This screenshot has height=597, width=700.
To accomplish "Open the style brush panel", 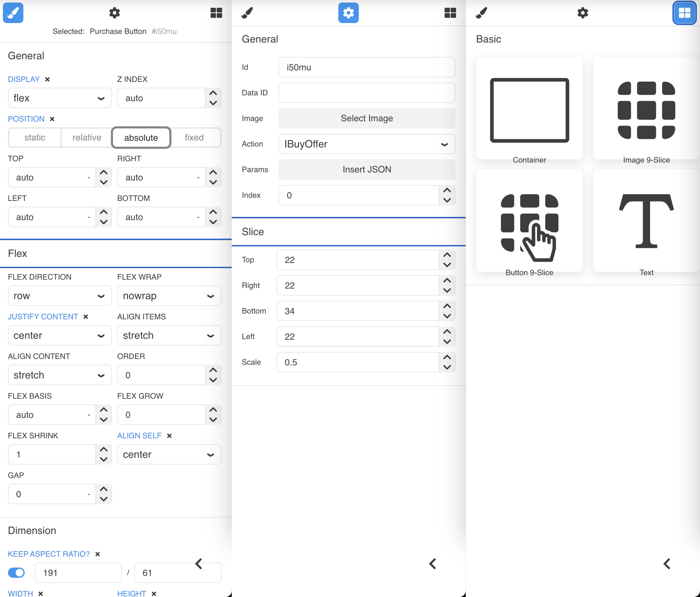I will pyautogui.click(x=13, y=13).
